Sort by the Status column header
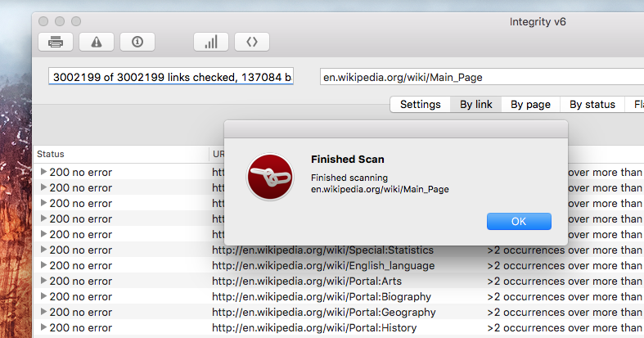Screen dimensions: 644x338 (x=121, y=154)
